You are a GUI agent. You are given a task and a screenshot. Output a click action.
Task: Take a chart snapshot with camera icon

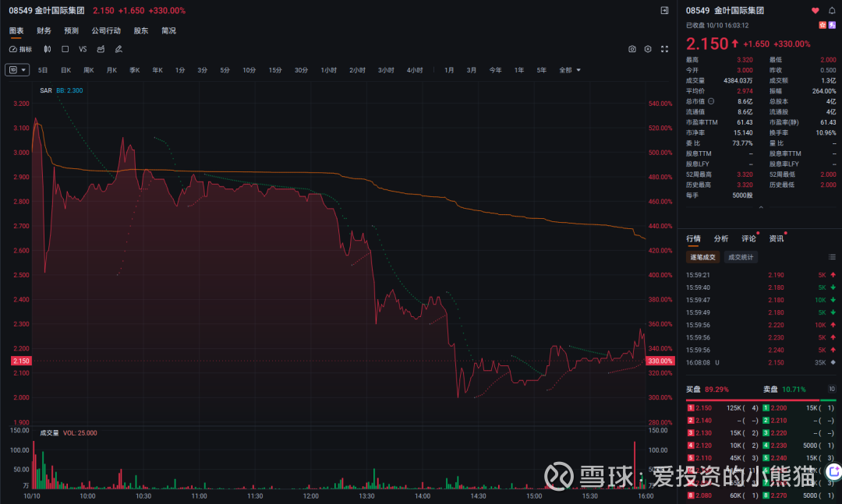pos(632,49)
